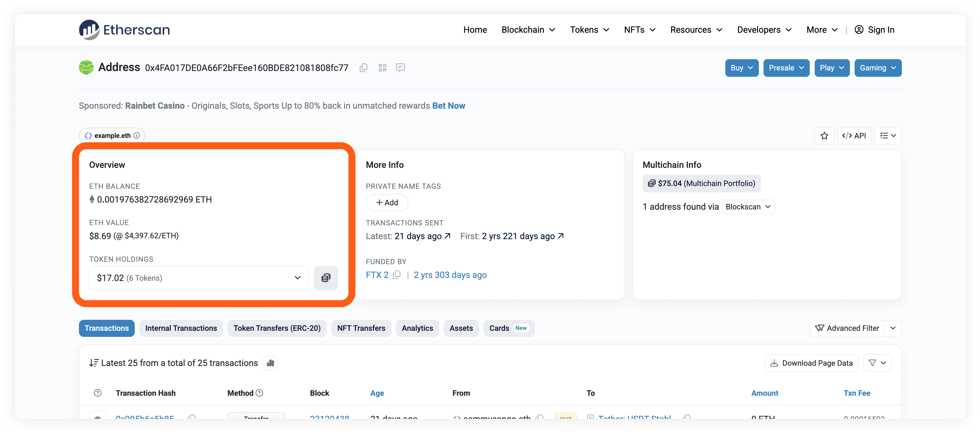This screenshot has width=980, height=434.
Task: Switch to Internal Transactions tab
Action: coord(181,328)
